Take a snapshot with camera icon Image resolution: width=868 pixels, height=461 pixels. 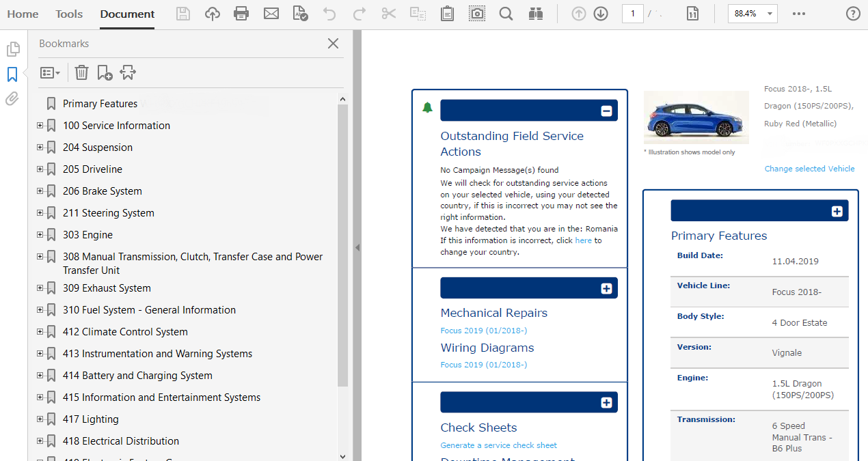click(x=477, y=14)
